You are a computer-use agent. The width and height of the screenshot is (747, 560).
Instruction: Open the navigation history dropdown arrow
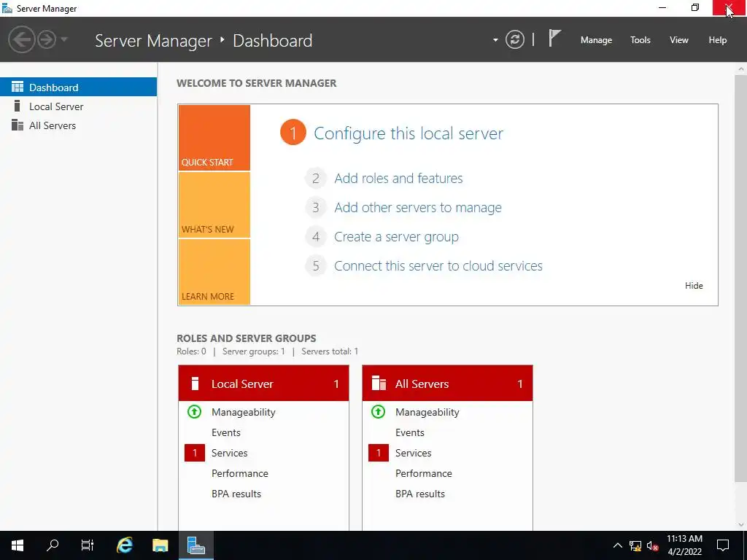[x=64, y=39]
